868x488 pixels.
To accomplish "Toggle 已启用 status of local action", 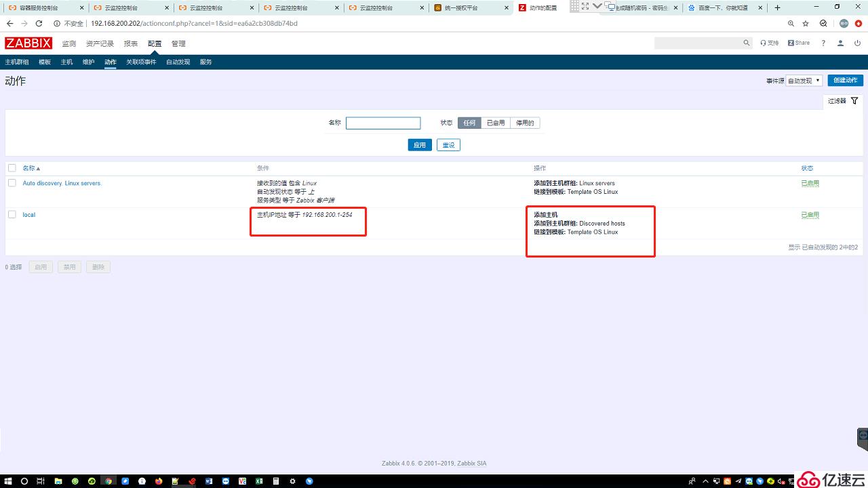I will pos(810,215).
